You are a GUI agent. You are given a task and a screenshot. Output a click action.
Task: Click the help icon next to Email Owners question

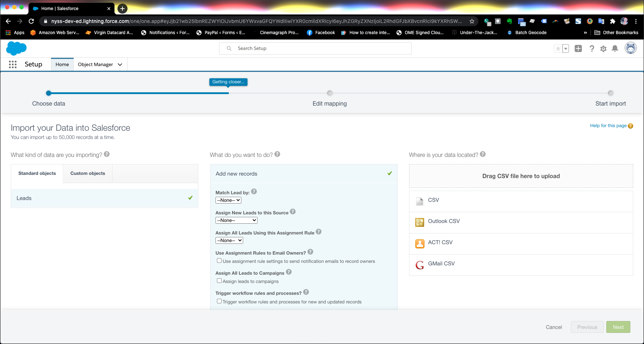[x=310, y=252]
